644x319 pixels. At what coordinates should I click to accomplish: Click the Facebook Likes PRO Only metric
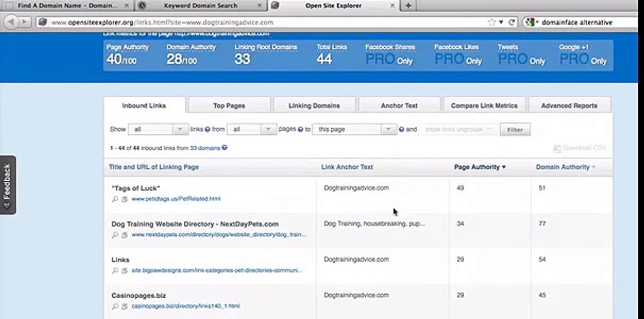(x=458, y=55)
